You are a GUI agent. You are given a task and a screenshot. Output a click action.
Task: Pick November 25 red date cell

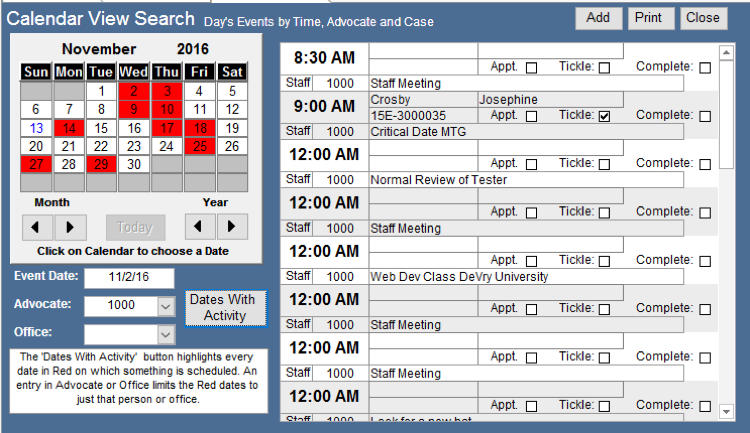coord(200,146)
